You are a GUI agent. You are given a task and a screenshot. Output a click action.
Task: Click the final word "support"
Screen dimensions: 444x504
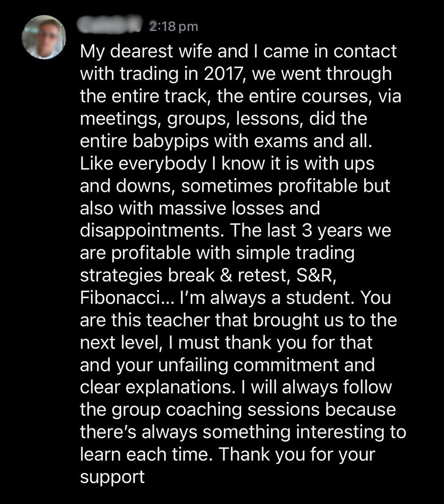(x=112, y=477)
